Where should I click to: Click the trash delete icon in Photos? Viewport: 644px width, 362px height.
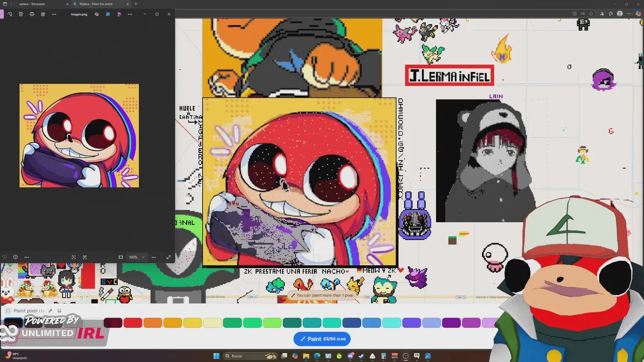(21, 14)
